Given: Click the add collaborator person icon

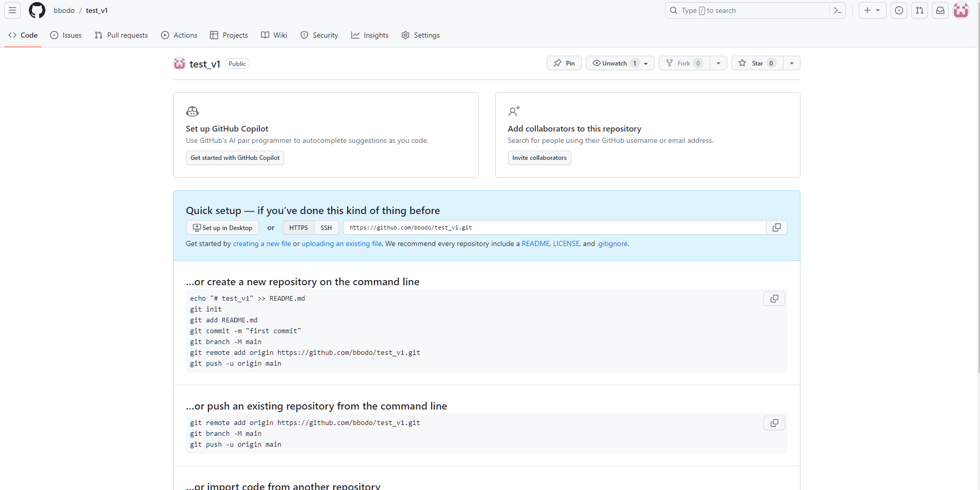Looking at the screenshot, I should [514, 111].
